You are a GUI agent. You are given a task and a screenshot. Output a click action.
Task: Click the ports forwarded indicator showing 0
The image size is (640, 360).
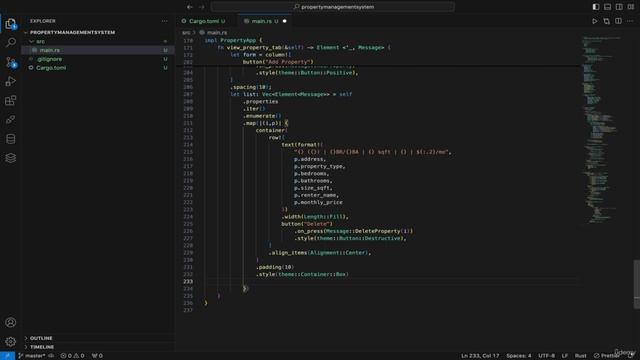coord(97,356)
